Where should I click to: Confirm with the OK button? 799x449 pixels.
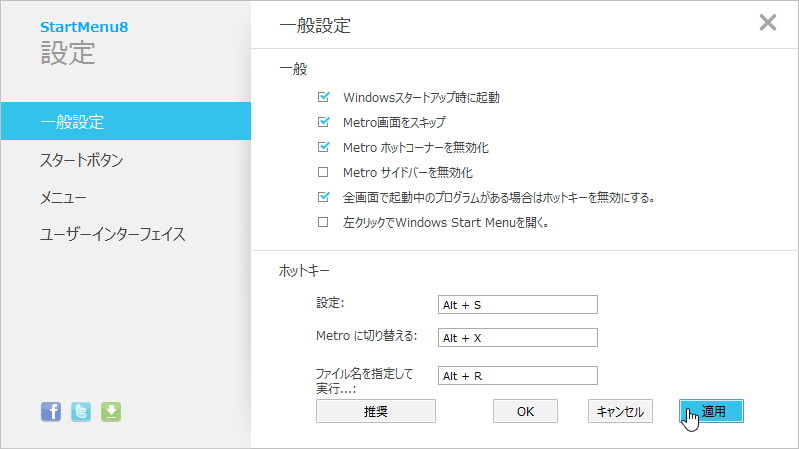pos(525,411)
